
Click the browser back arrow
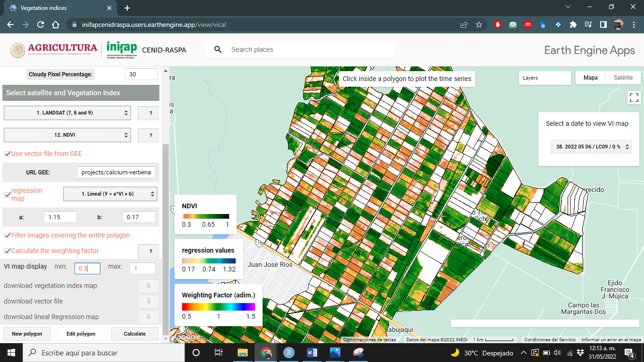click(x=10, y=25)
